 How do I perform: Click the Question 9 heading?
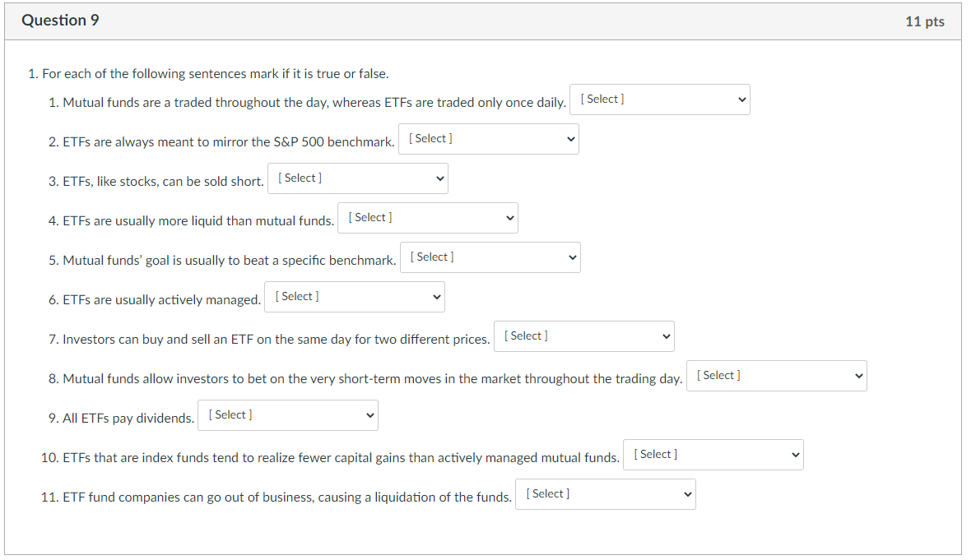coord(60,21)
